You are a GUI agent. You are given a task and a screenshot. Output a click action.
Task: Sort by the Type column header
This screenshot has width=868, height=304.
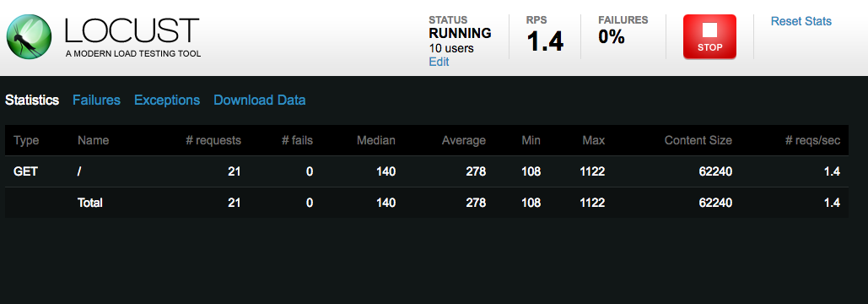26,141
